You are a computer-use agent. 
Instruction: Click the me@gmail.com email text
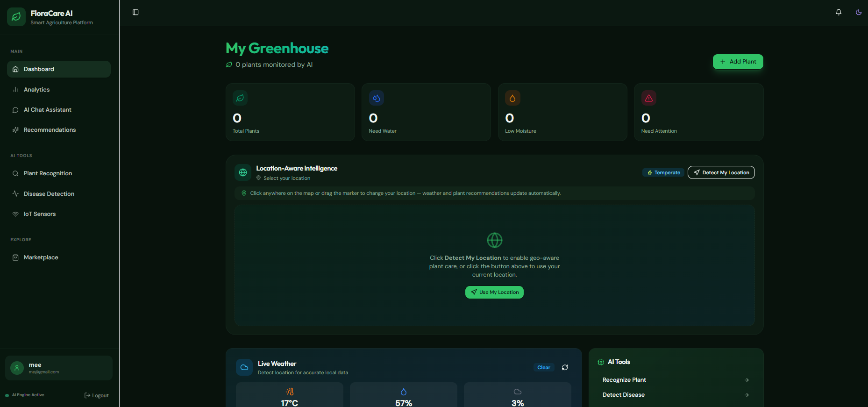tap(44, 372)
